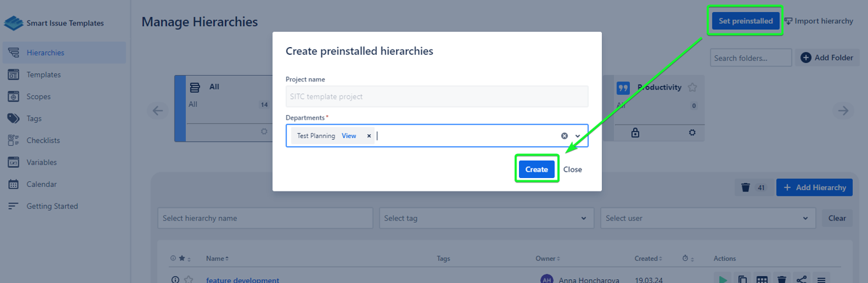
Task: Go to Scopes in the sidebar
Action: coord(38,97)
